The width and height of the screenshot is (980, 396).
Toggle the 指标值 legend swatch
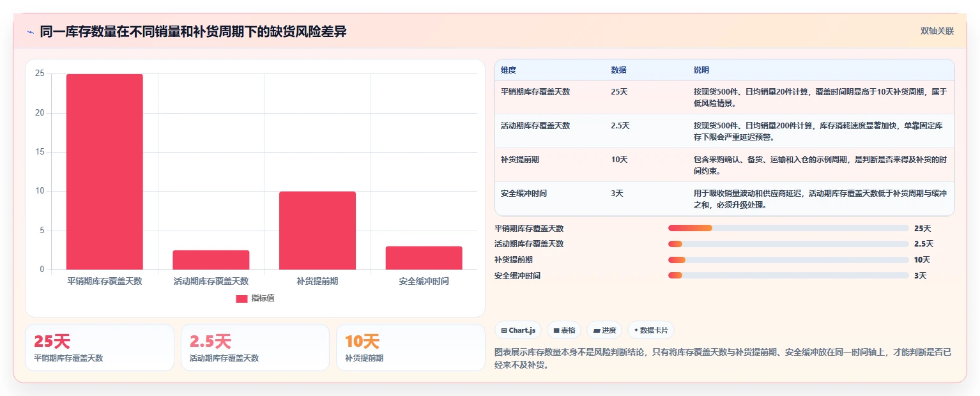(241, 299)
